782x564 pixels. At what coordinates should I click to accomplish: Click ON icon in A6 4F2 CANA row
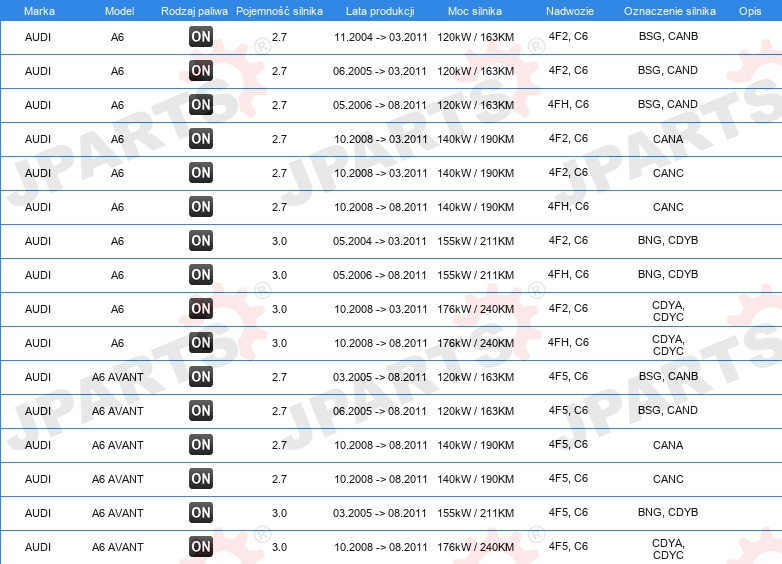pos(200,138)
